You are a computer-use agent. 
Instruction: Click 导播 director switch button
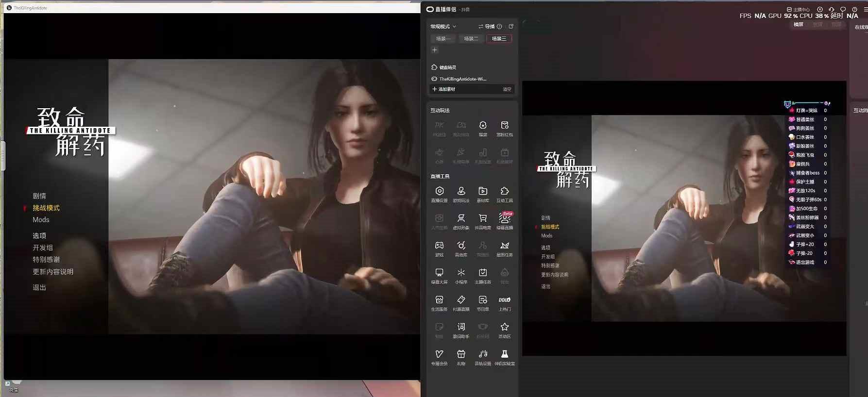(x=487, y=27)
